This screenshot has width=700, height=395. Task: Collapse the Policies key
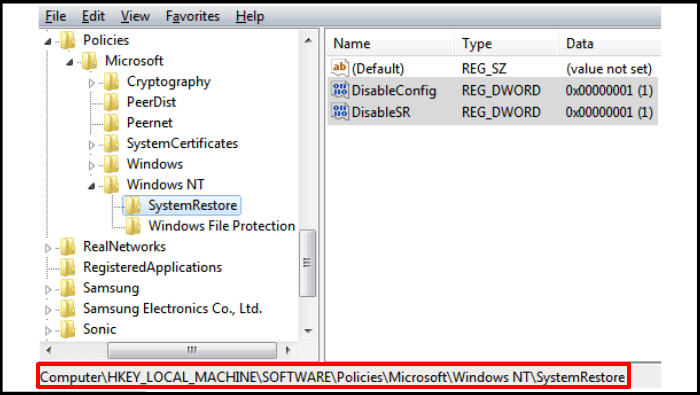[x=48, y=42]
